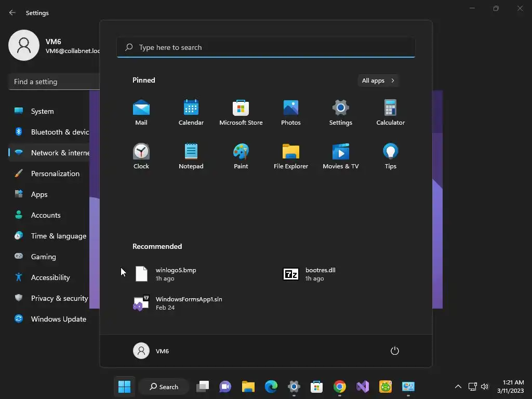The height and width of the screenshot is (399, 532).
Task: Open Accessibility settings category
Action: (x=49, y=277)
